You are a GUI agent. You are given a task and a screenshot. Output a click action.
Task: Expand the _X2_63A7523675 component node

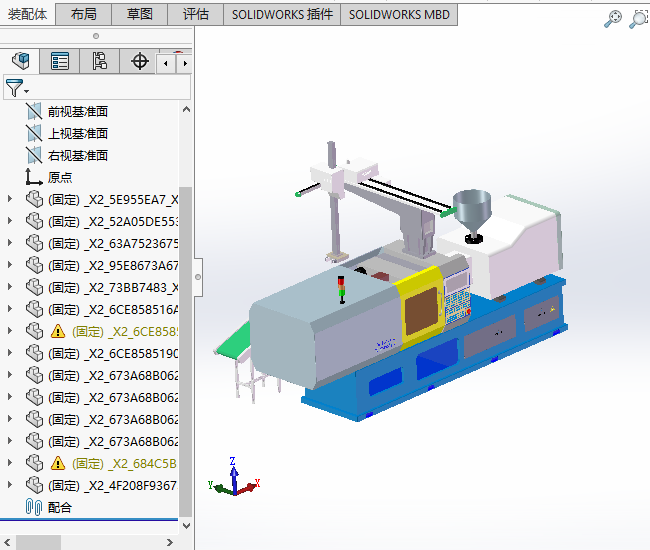(x=10, y=243)
